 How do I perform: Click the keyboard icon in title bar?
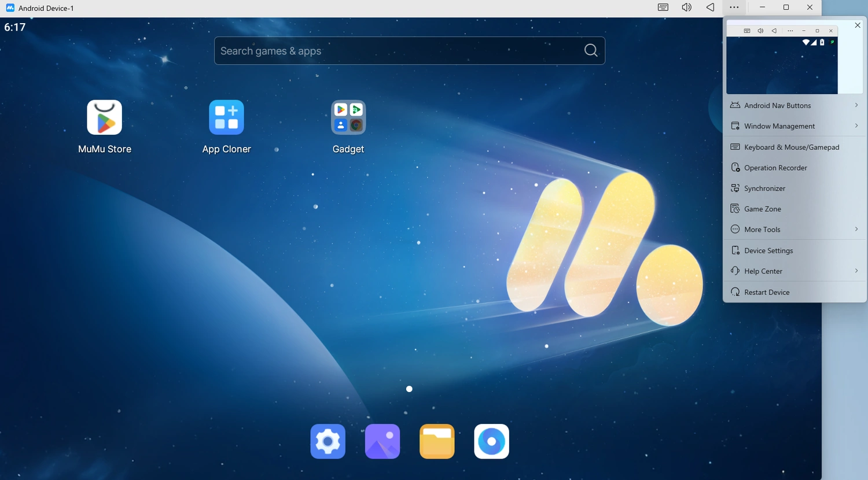coord(663,8)
